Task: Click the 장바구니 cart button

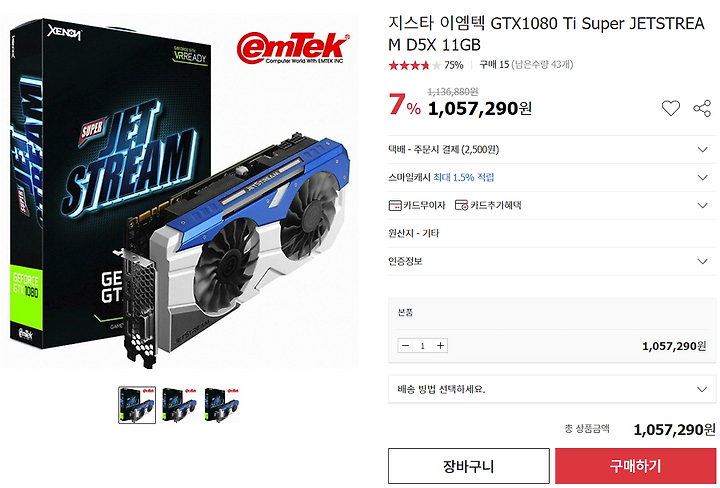Action: click(469, 466)
